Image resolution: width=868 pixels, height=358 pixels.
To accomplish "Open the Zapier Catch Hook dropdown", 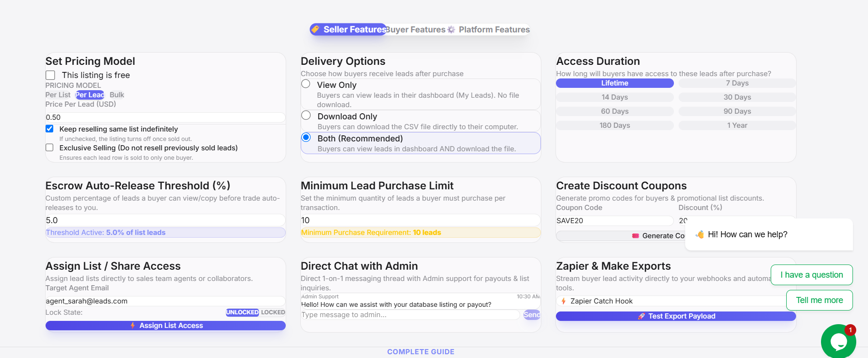I will (676, 301).
